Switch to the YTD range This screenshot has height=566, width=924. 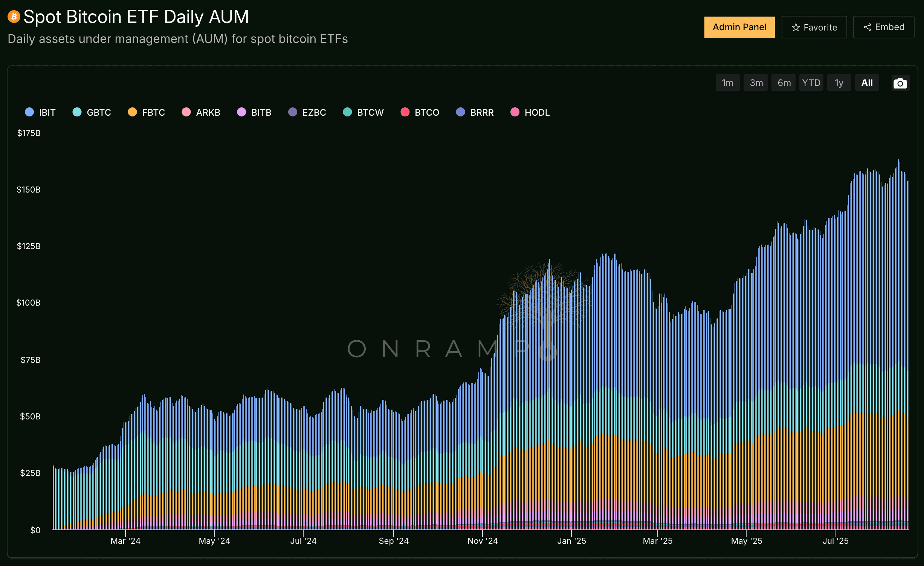[811, 83]
